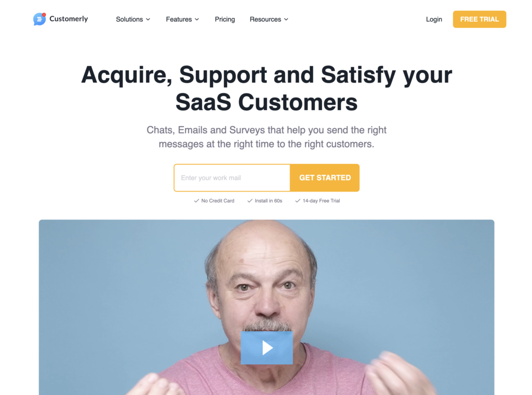Screen dimensions: 532x395
Task: Expand the Solutions chevron arrow
Action: tap(148, 19)
